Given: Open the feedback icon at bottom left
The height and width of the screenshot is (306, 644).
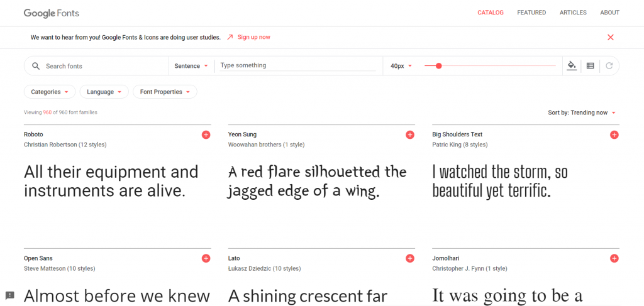Looking at the screenshot, I should 9,295.
